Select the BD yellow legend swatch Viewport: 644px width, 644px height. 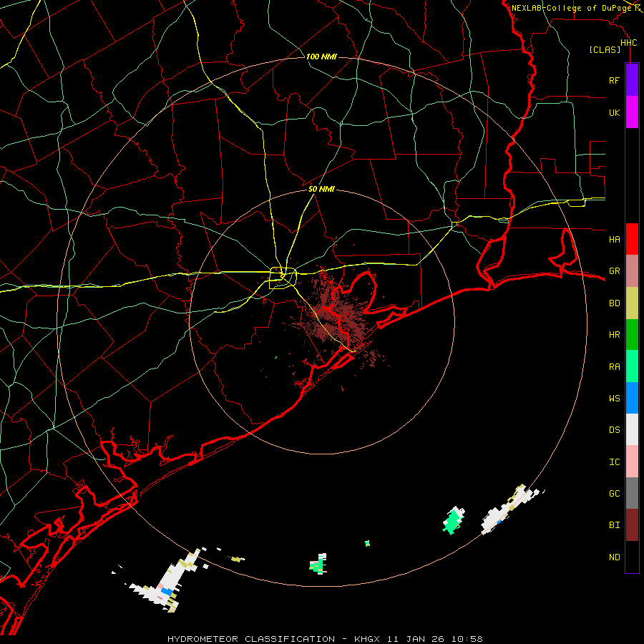coord(632,303)
